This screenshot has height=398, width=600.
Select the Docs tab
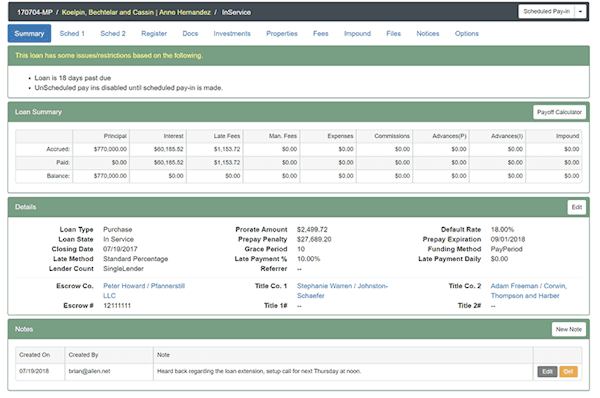(190, 34)
